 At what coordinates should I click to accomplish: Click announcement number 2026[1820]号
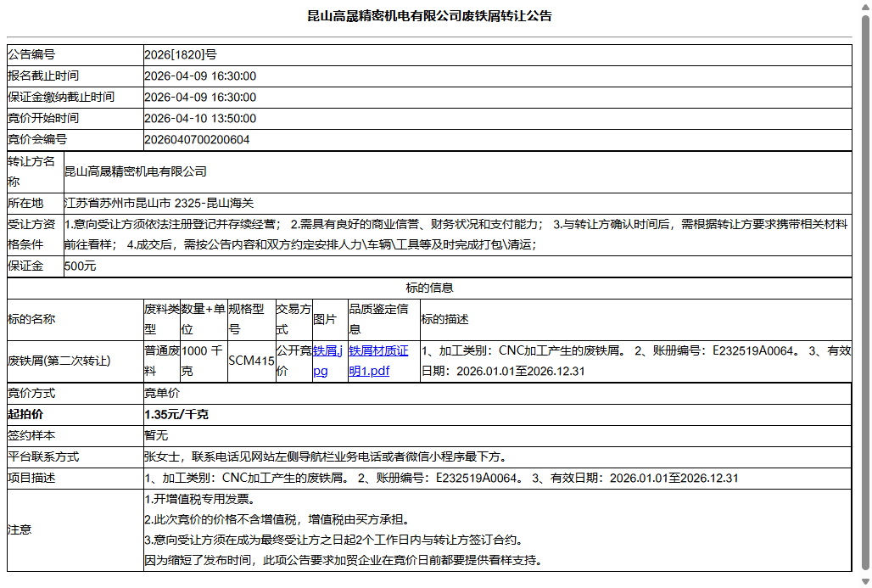180,54
